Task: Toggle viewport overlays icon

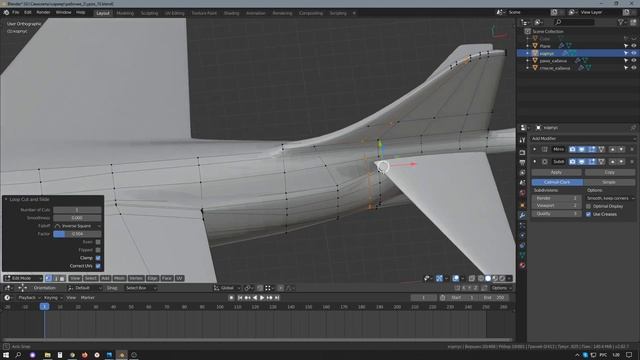Action: pos(456,278)
